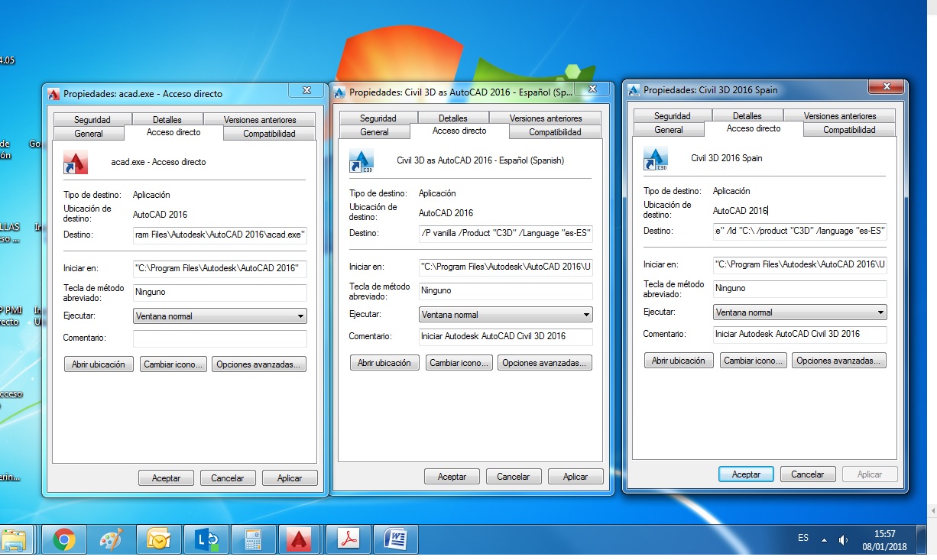Switch to General tab in Civil 3D as AutoCAD dialog
Viewport: 937px width, 560px height.
(x=374, y=131)
